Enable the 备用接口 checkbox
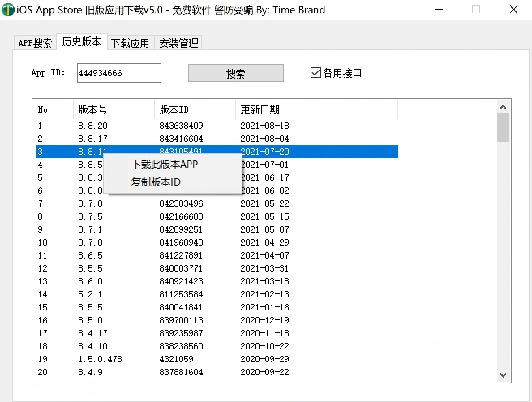Viewport: 532px width, 402px height. point(315,73)
